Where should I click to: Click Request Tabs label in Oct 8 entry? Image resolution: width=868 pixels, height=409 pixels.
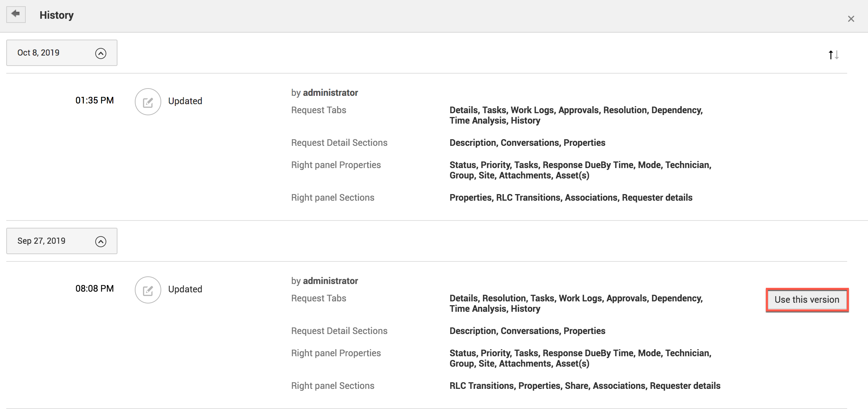coord(318,110)
